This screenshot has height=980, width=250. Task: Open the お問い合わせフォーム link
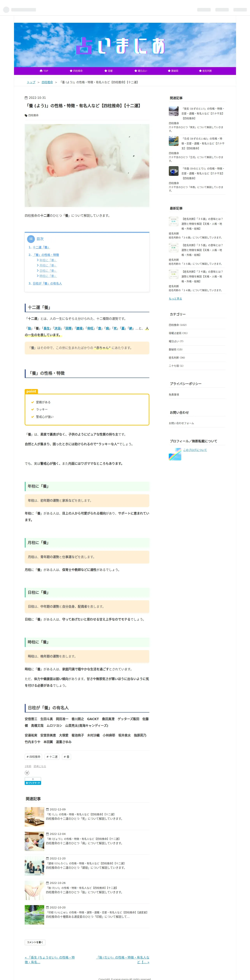[x=181, y=423]
